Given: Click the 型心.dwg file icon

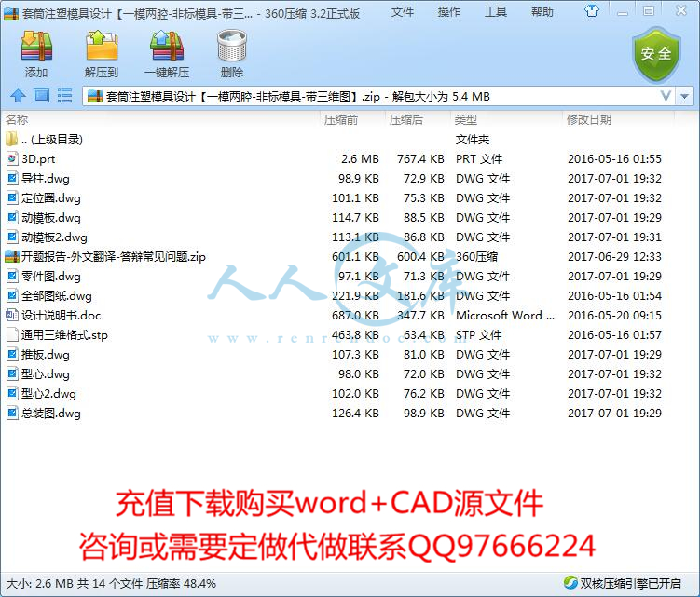Looking at the screenshot, I should point(12,373).
